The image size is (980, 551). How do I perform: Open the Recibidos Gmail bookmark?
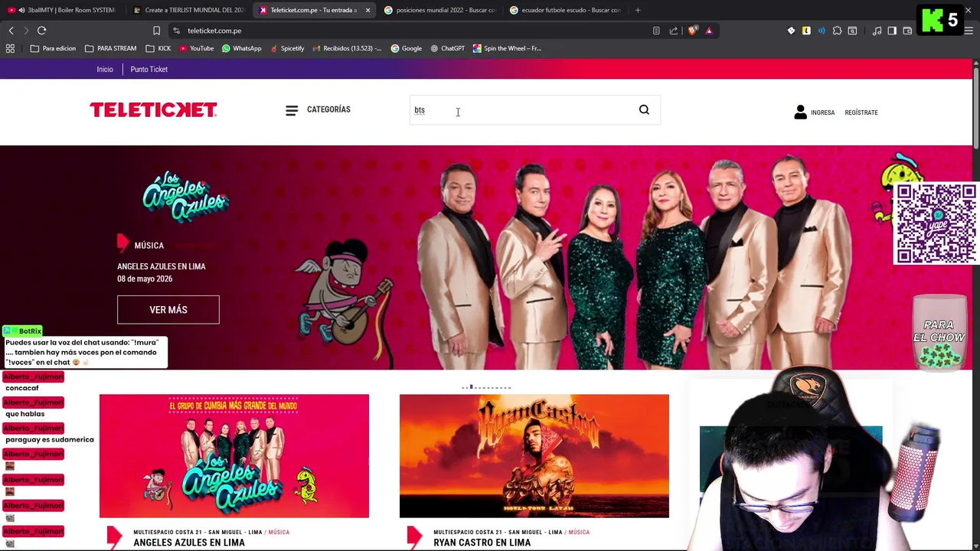[x=346, y=48]
